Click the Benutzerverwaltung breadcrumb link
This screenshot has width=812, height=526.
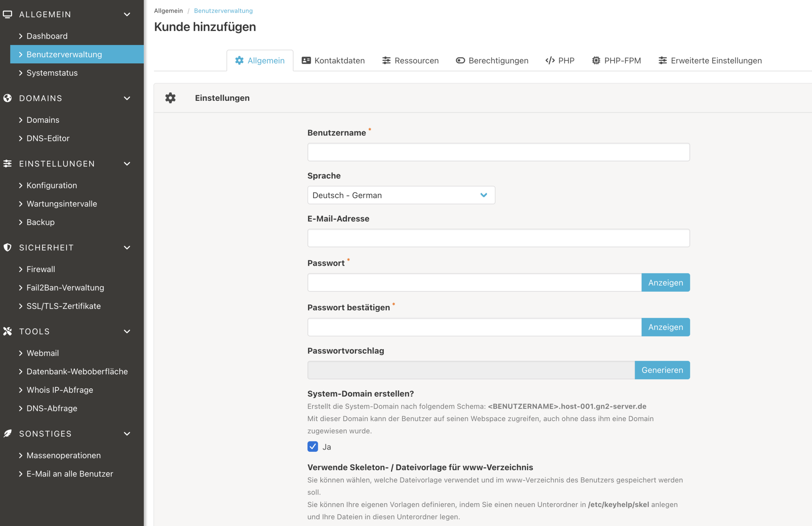223,10
